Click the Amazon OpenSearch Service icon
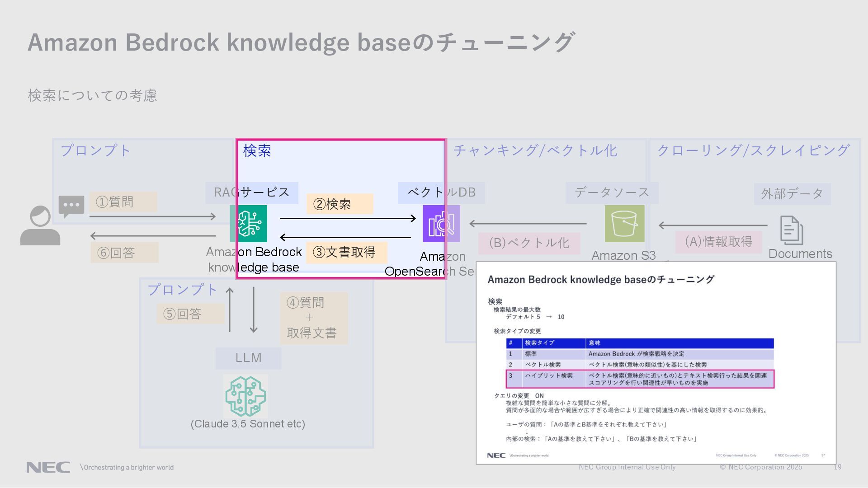Viewport: 868px width, 488px height. point(441,224)
